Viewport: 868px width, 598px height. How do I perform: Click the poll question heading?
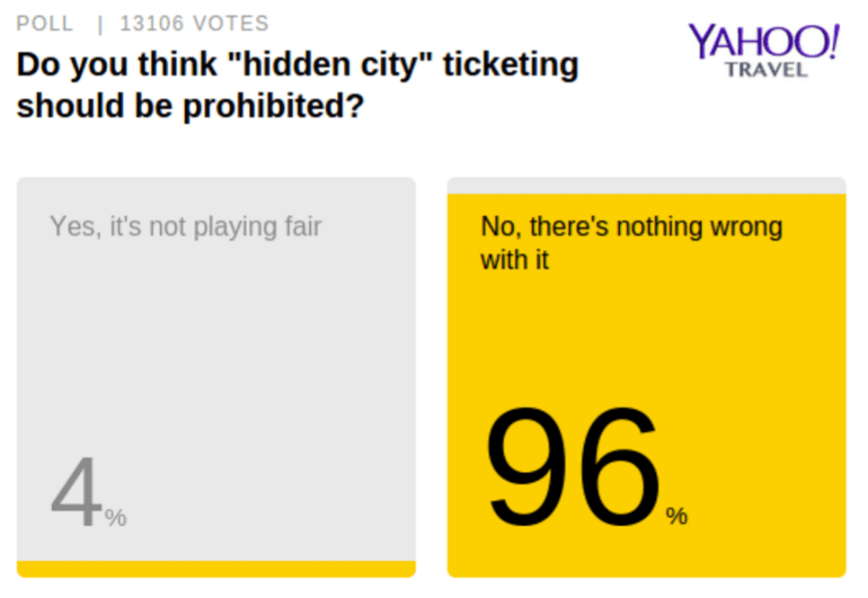(x=297, y=85)
